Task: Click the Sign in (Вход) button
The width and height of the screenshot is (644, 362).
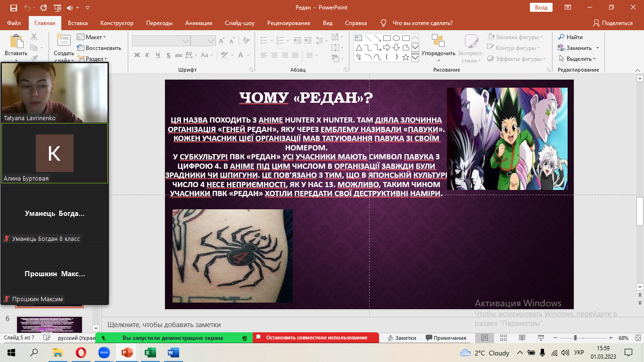Action: click(x=541, y=8)
